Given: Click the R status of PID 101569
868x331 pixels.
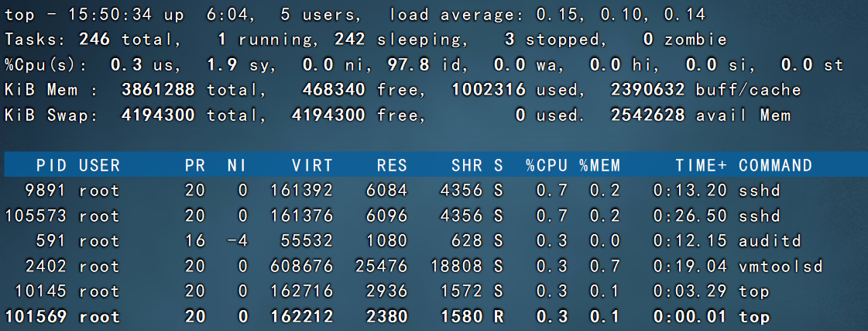Looking at the screenshot, I should 499,316.
